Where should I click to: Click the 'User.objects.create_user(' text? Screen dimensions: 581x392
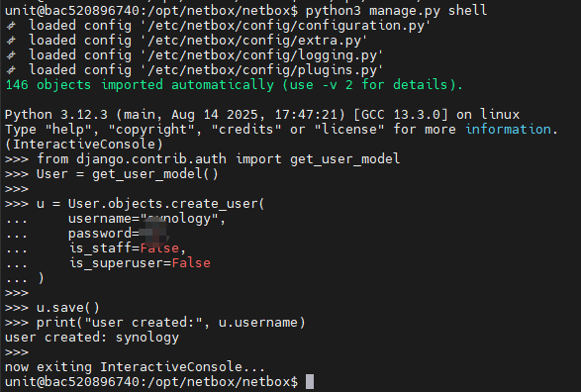coord(166,204)
